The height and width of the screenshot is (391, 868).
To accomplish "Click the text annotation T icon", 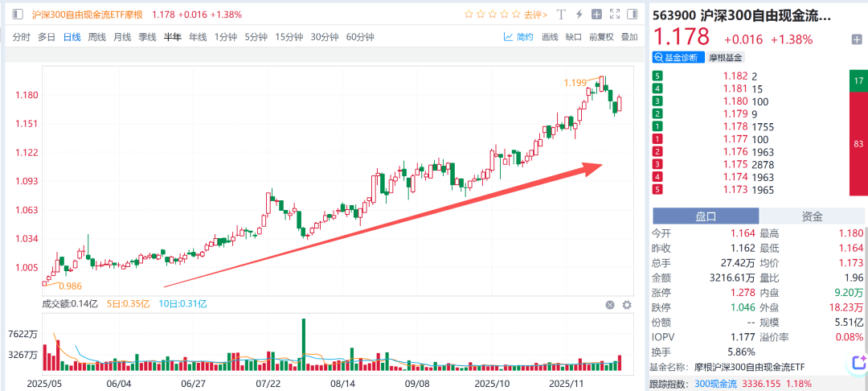I will click(x=560, y=14).
